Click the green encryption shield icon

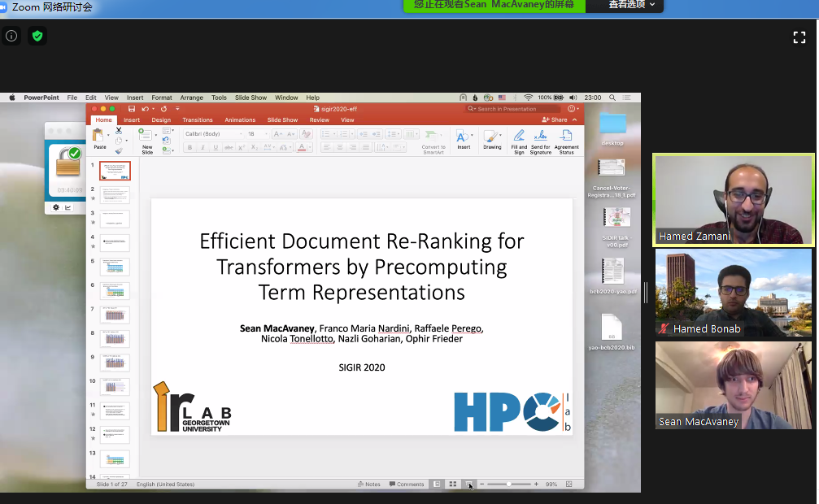click(37, 36)
